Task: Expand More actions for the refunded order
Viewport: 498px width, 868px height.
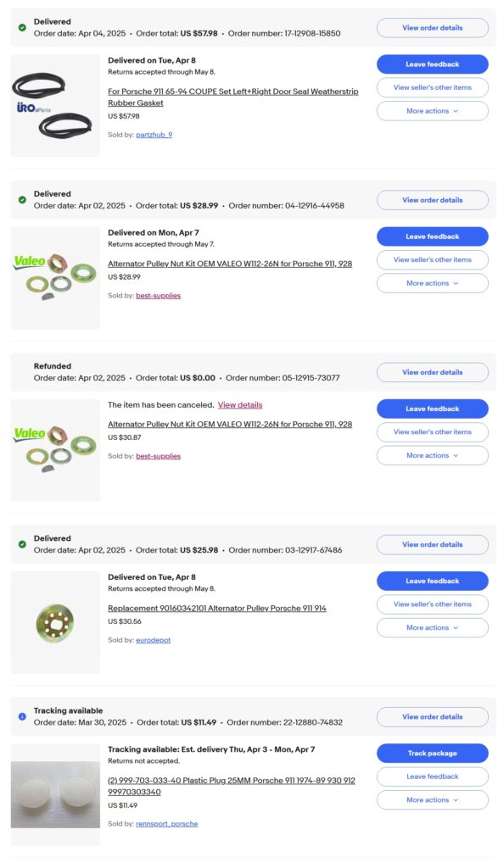Action: click(433, 455)
